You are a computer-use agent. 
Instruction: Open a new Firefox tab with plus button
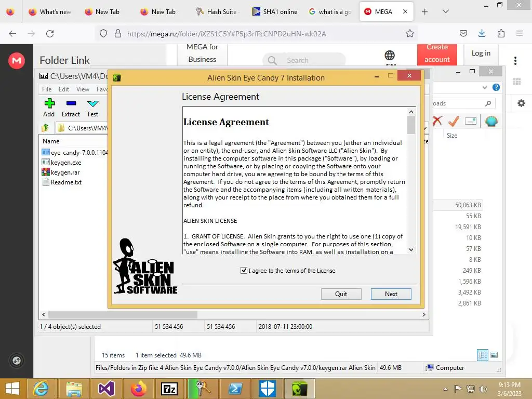pos(424,12)
